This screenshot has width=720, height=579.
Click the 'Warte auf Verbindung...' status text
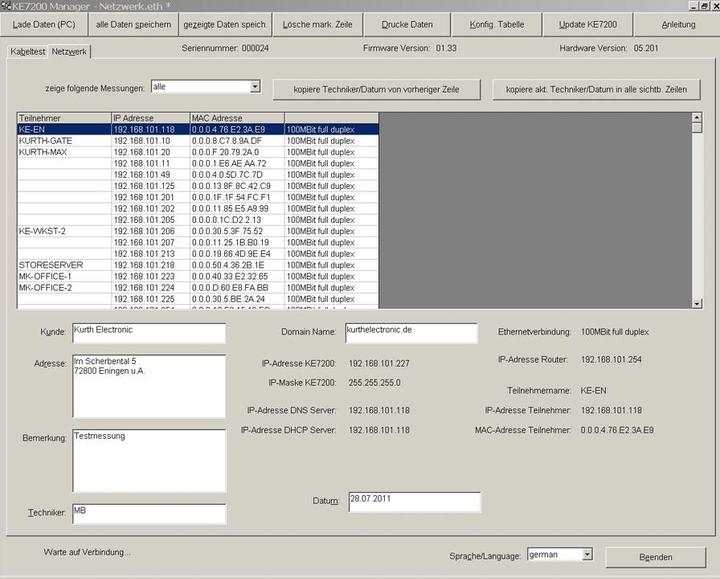(x=87, y=552)
